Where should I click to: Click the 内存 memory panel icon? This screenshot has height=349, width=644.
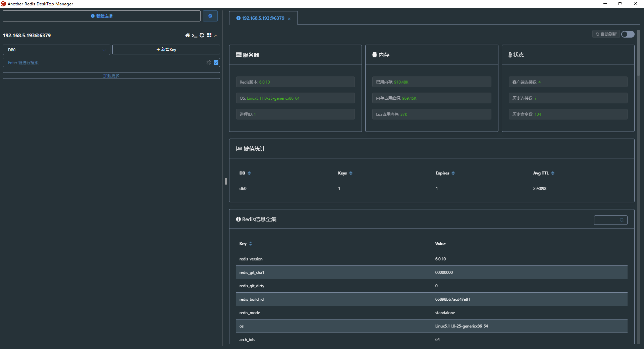click(375, 55)
